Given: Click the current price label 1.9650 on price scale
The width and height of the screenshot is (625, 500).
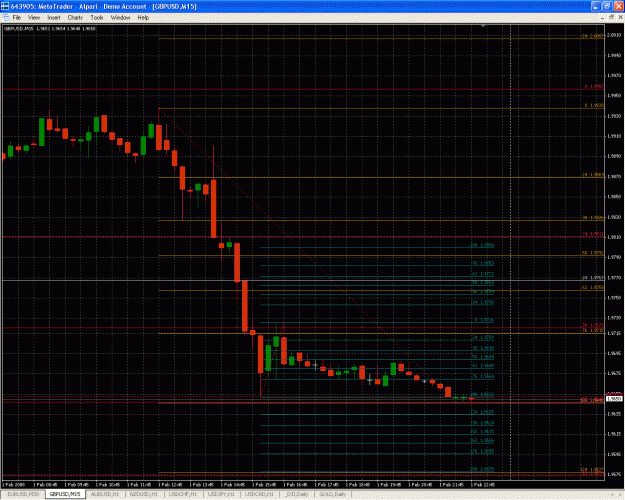Looking at the screenshot, I should (x=614, y=398).
